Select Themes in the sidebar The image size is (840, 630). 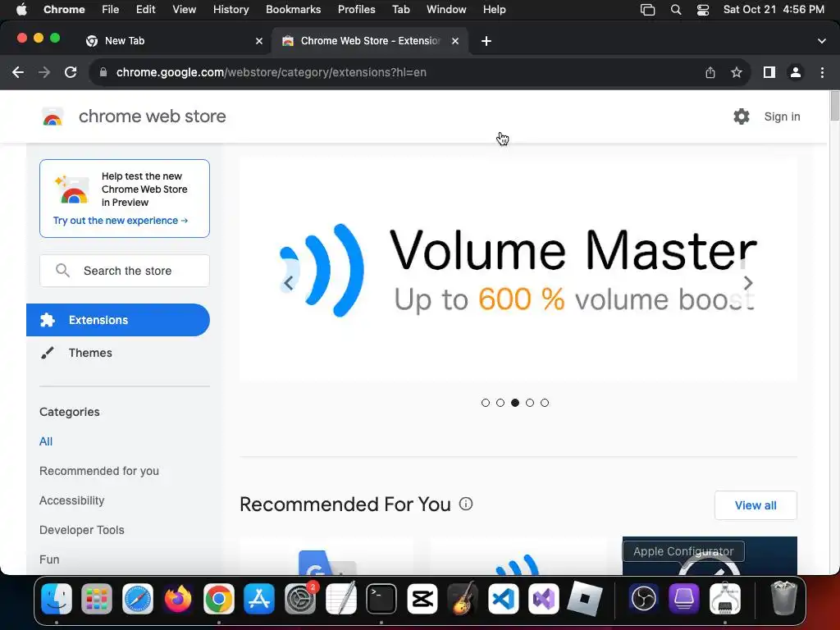point(90,353)
